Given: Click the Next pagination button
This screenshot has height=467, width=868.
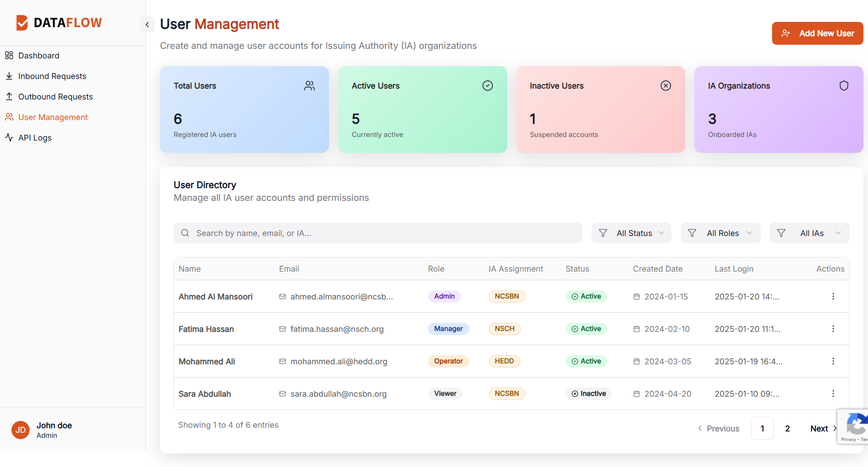Looking at the screenshot, I should pyautogui.click(x=823, y=429).
